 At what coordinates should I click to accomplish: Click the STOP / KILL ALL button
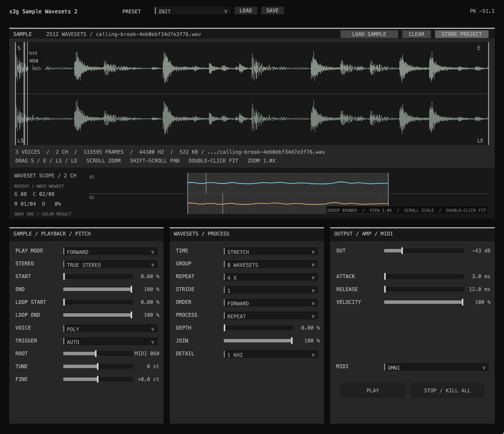[447, 390]
